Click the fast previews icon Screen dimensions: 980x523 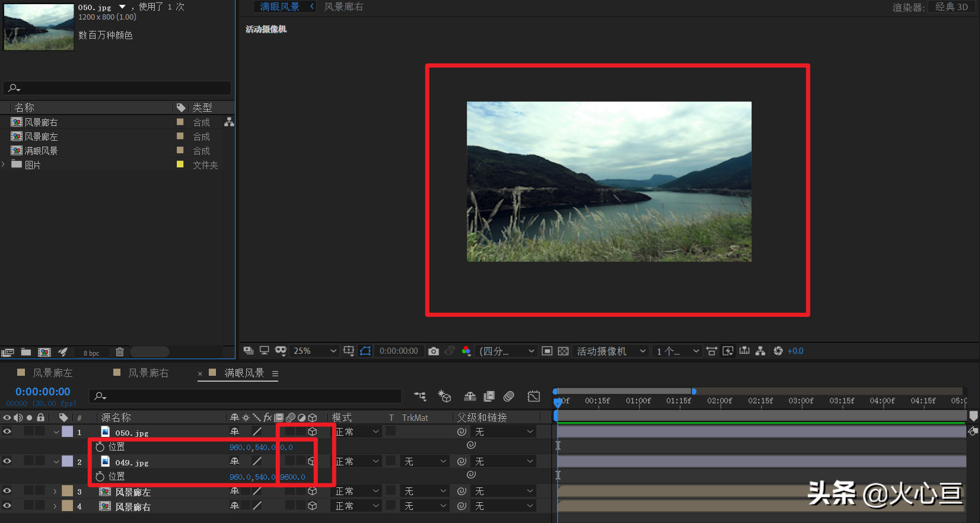pos(728,351)
